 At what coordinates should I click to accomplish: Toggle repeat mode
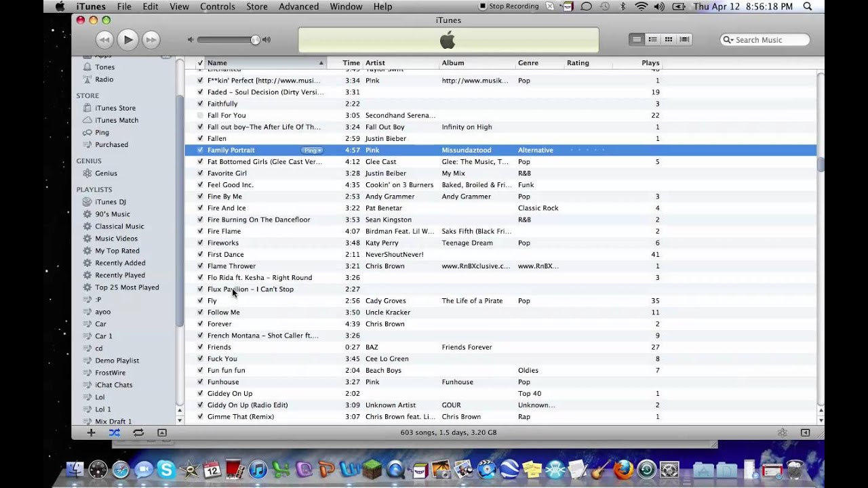pyautogui.click(x=138, y=432)
